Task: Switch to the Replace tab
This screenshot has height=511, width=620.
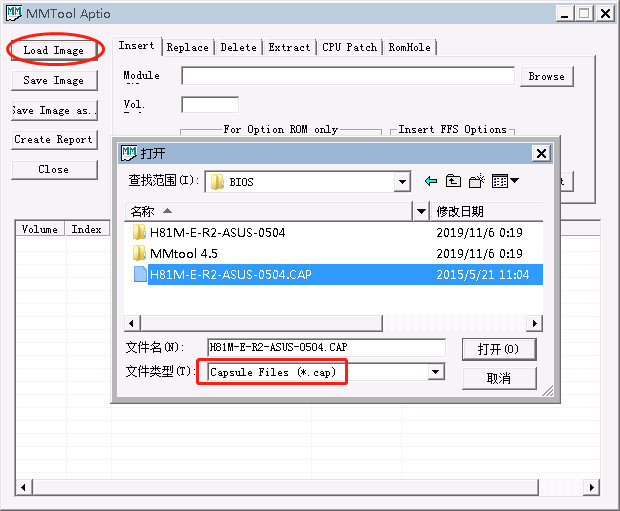Action: (x=187, y=47)
